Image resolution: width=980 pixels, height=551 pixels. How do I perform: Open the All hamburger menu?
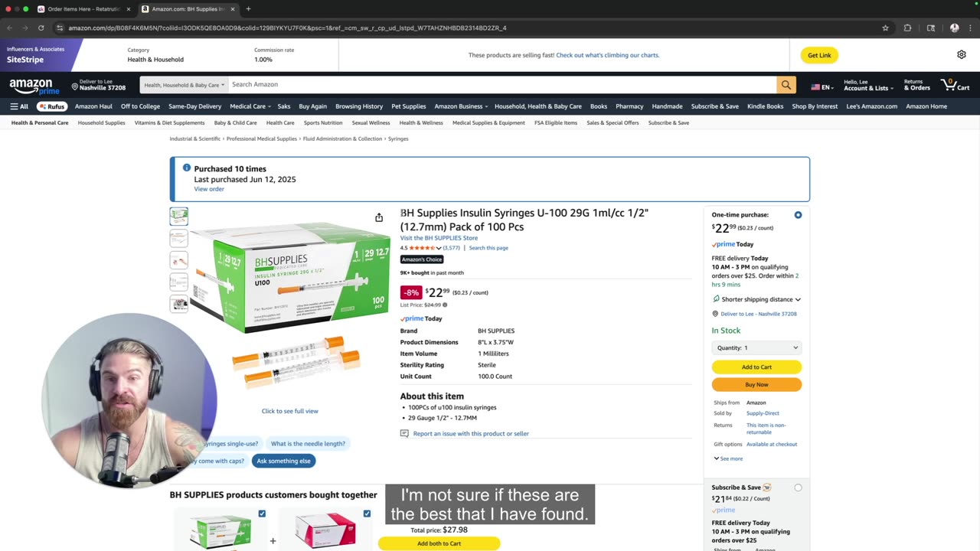coord(19,106)
